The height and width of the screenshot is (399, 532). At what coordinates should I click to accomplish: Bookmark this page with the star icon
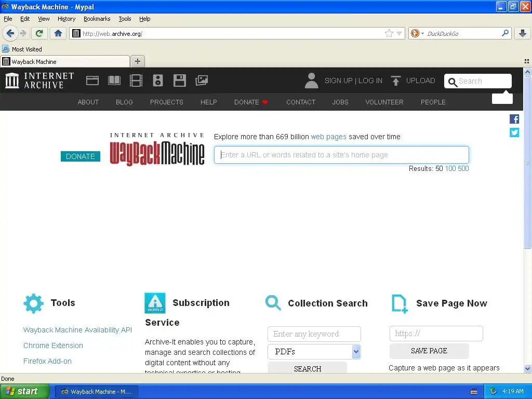click(389, 33)
